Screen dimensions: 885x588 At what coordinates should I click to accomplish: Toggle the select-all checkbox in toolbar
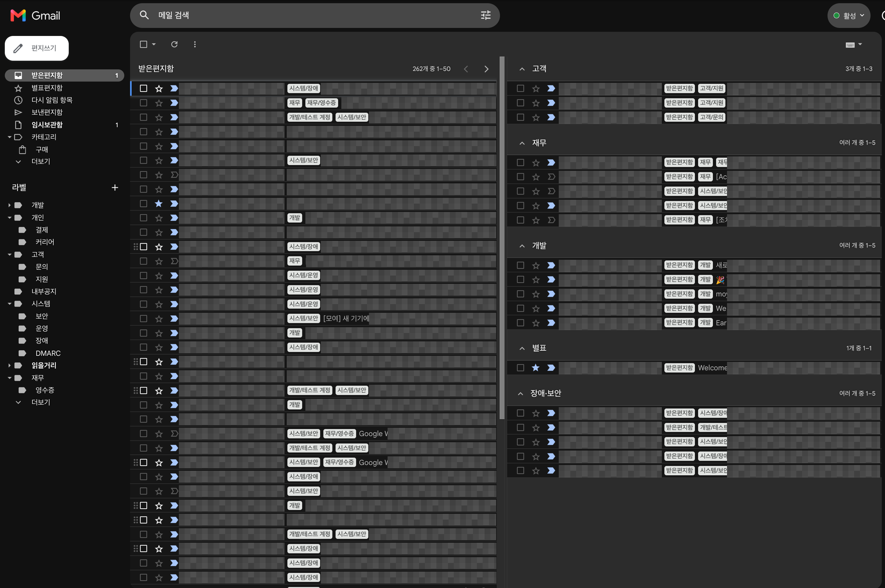click(x=143, y=44)
